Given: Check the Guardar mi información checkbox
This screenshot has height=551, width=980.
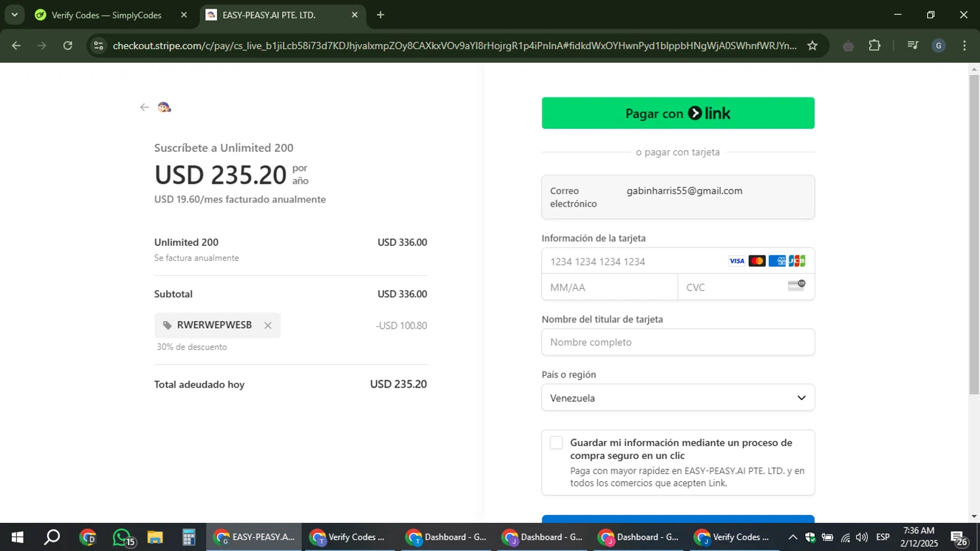Looking at the screenshot, I should tap(556, 443).
